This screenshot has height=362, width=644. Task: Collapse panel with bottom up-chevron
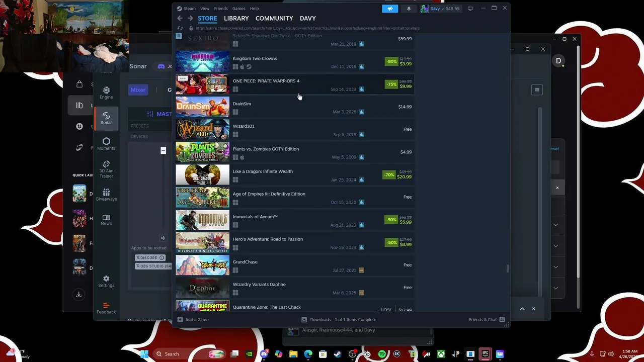tap(522, 309)
